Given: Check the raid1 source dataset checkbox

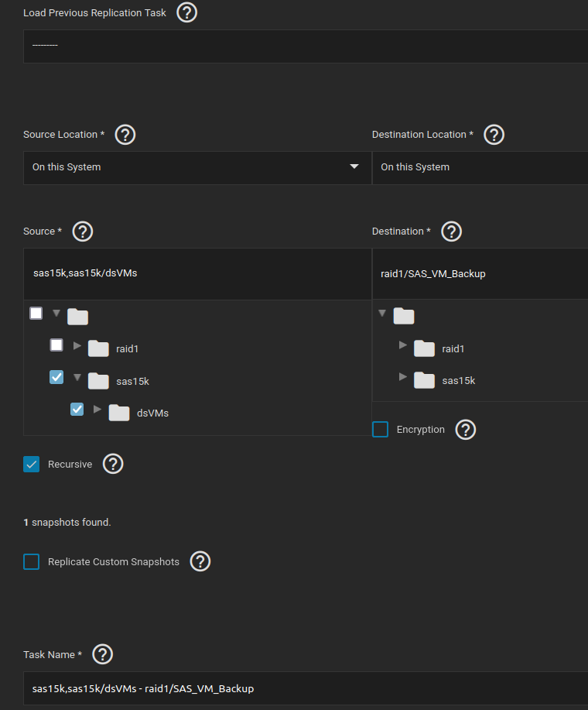Looking at the screenshot, I should coord(56,345).
